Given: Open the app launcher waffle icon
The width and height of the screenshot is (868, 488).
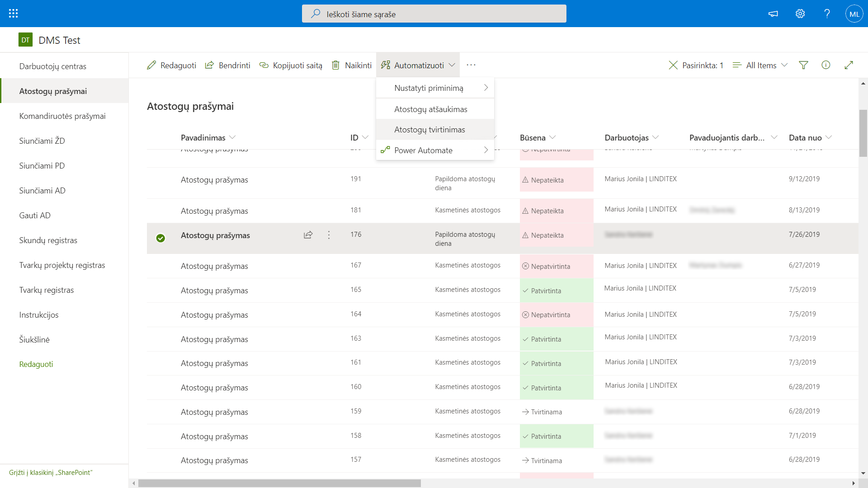Looking at the screenshot, I should [13, 14].
